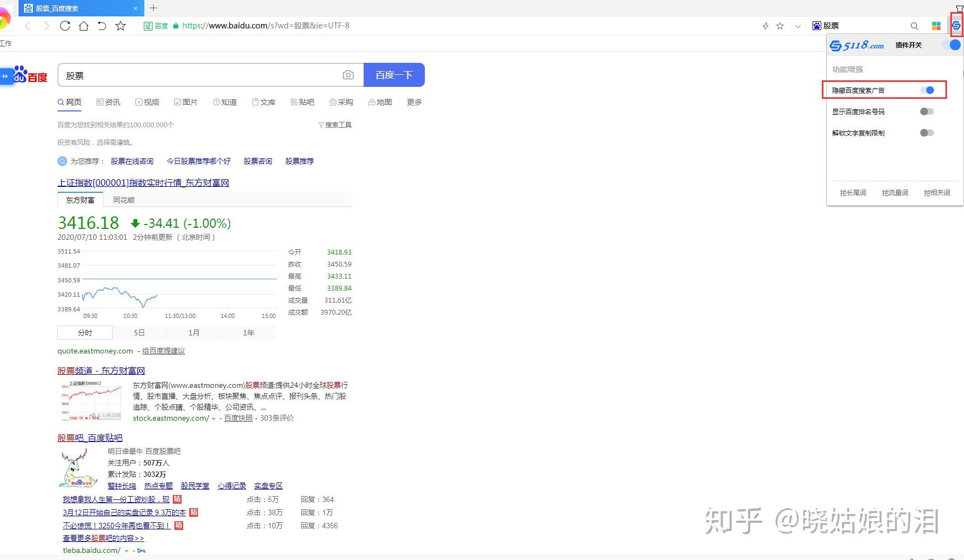Viewport: 964px width, 560px height.
Task: Click the 百度一下 search button
Action: pos(394,75)
